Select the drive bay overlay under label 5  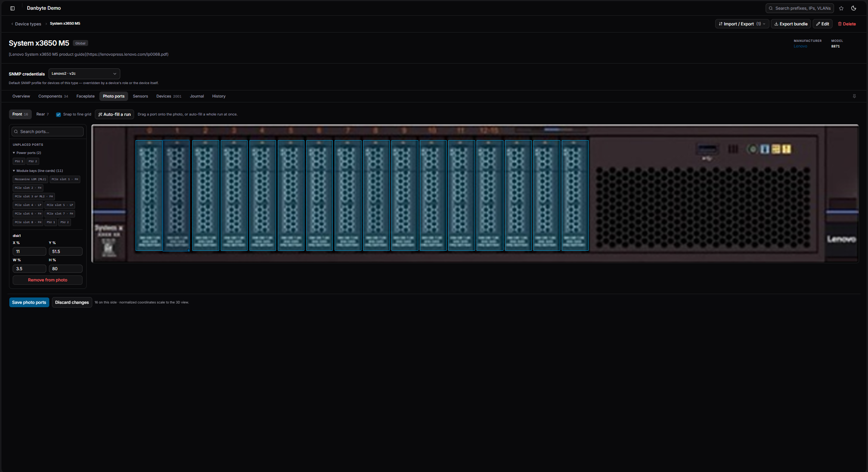(291, 195)
